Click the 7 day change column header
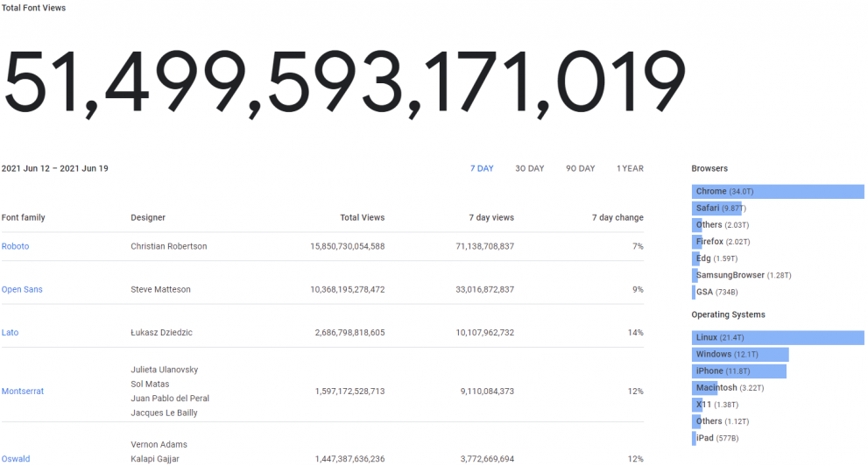The image size is (868, 466). (617, 217)
